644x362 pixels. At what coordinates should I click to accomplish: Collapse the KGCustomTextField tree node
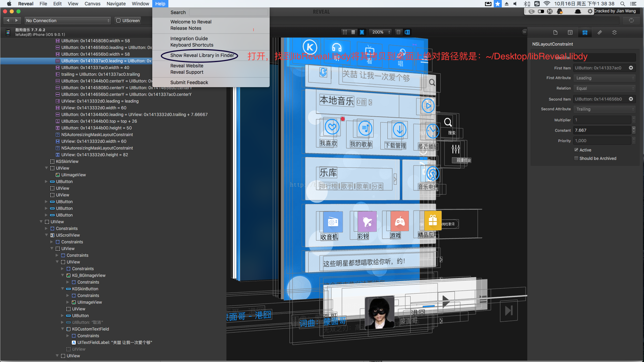pos(62,329)
